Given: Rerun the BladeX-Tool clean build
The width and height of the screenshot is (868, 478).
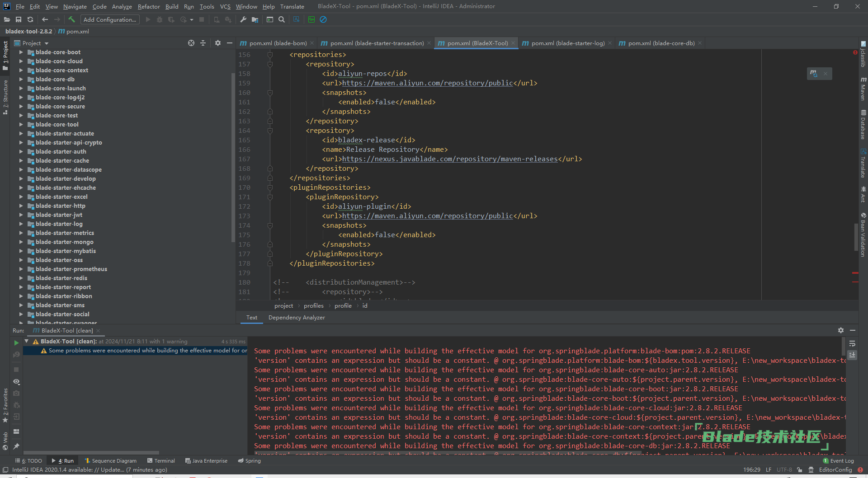Looking at the screenshot, I should click(x=16, y=343).
